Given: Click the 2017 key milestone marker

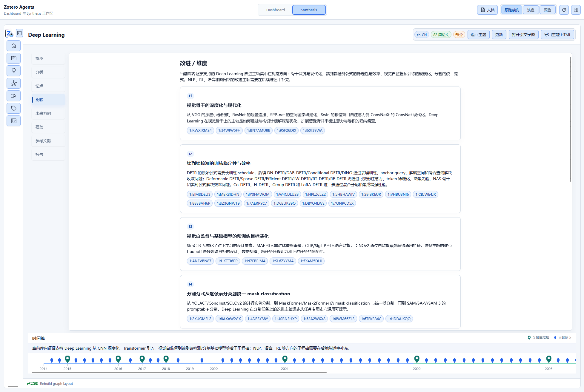Looking at the screenshot, I should pyautogui.click(x=142, y=359).
